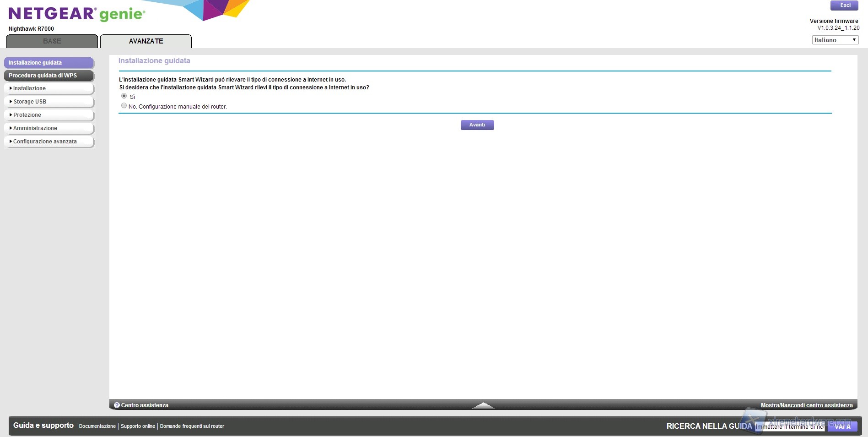
Task: Click the help center up-arrow handle
Action: 483,405
